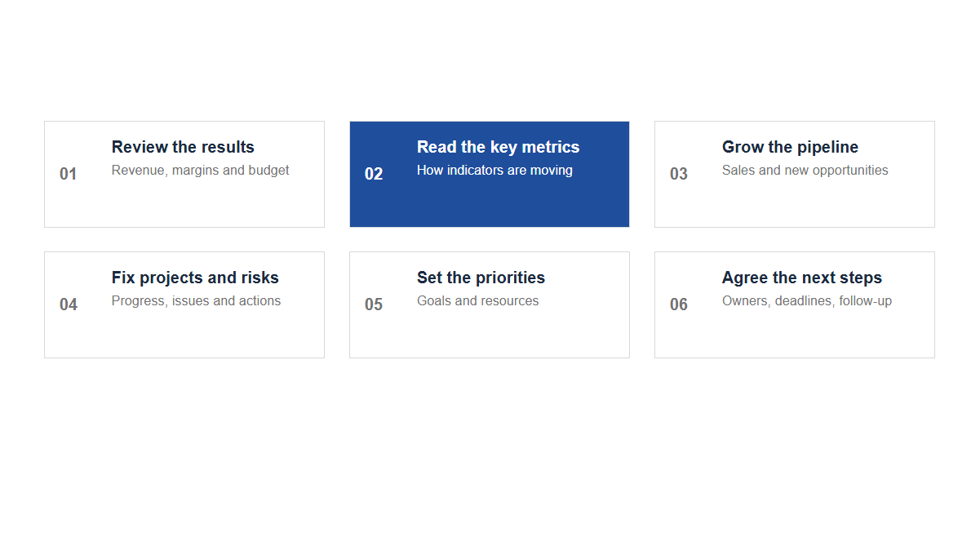Screen dimensions: 980x551
Task: Click the Progress, issues and actions text
Action: (x=196, y=301)
